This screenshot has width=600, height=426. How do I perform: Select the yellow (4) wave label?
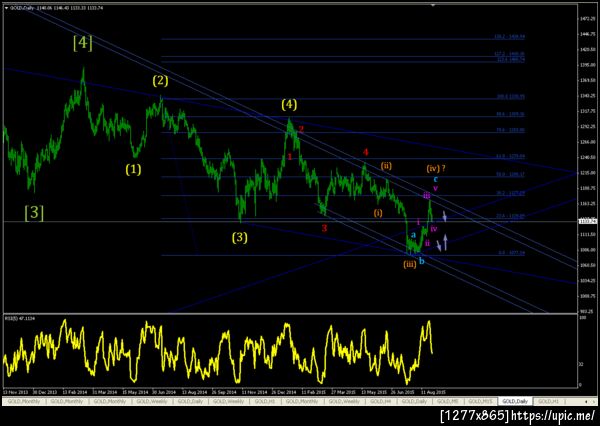tap(289, 104)
